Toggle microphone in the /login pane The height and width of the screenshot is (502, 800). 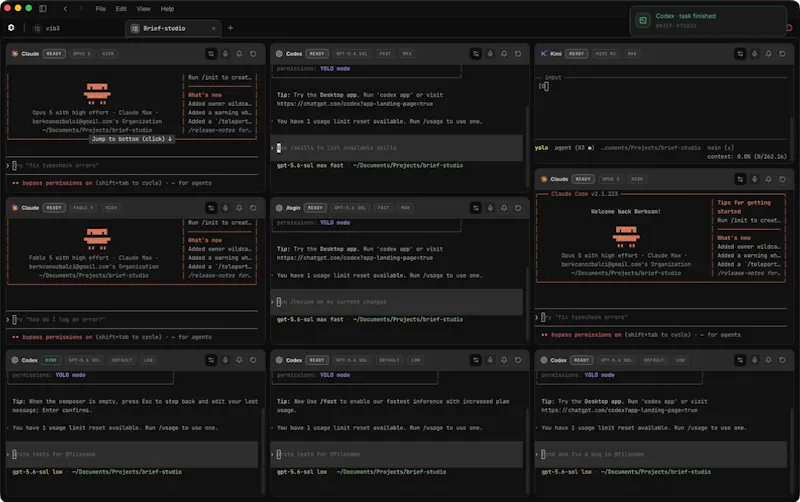click(x=490, y=208)
